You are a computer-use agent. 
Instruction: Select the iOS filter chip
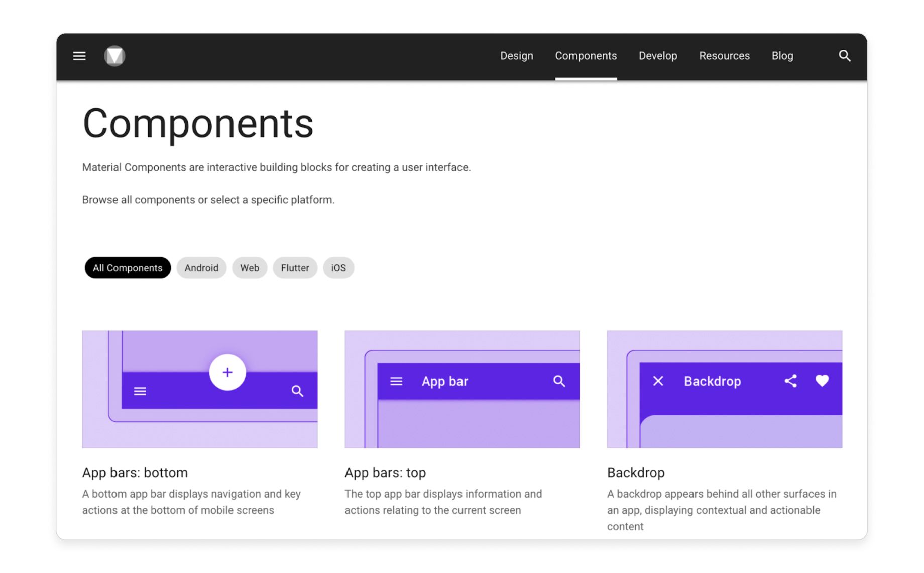point(338,268)
